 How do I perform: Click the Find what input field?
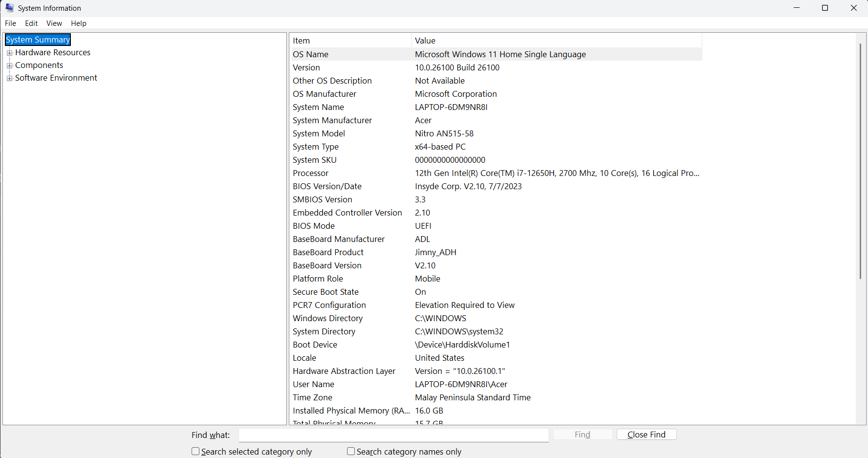click(x=394, y=435)
